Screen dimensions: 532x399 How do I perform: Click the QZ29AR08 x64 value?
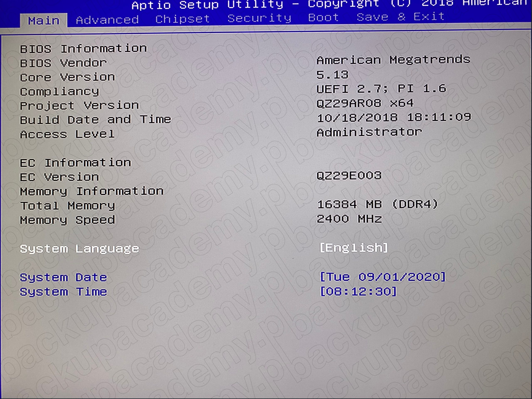365,103
